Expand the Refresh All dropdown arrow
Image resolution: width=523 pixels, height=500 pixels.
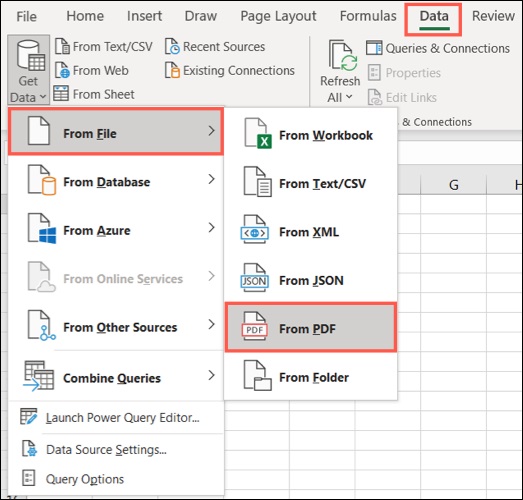coord(349,97)
